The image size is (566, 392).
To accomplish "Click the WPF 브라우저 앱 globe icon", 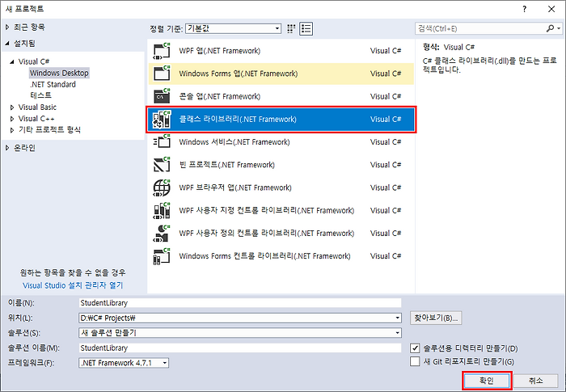I will pyautogui.click(x=162, y=188).
